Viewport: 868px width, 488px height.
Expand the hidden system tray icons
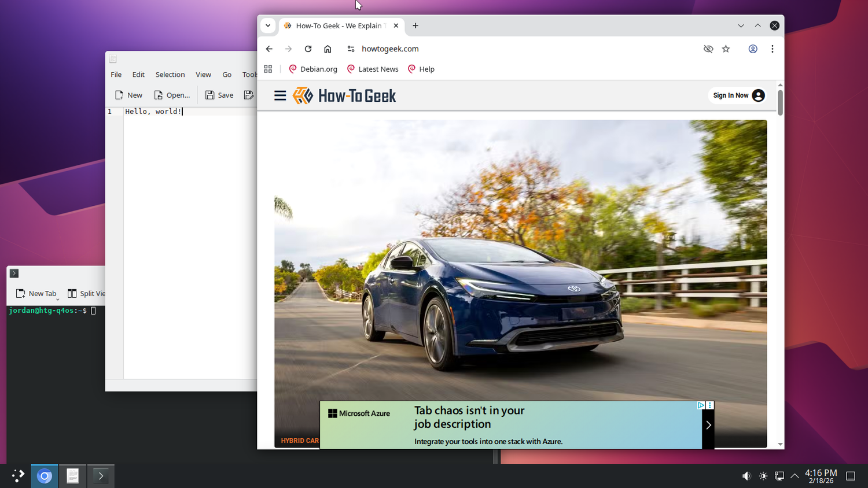(x=795, y=476)
